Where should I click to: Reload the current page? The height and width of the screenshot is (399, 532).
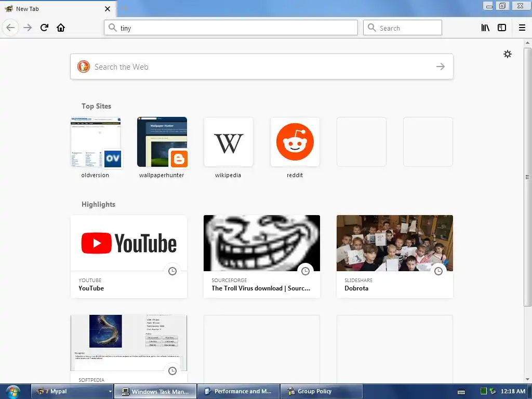(44, 28)
